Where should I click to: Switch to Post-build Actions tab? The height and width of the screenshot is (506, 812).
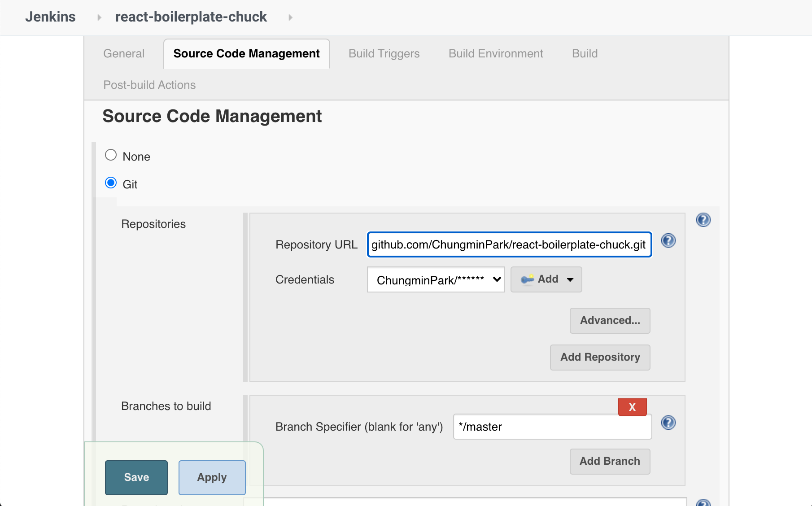(149, 85)
